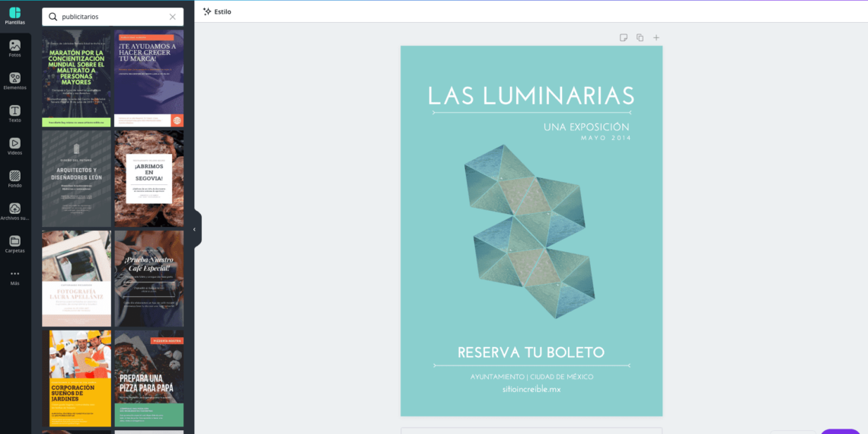This screenshot has width=868, height=434.
Task: Duplicate the page icon
Action: point(640,37)
